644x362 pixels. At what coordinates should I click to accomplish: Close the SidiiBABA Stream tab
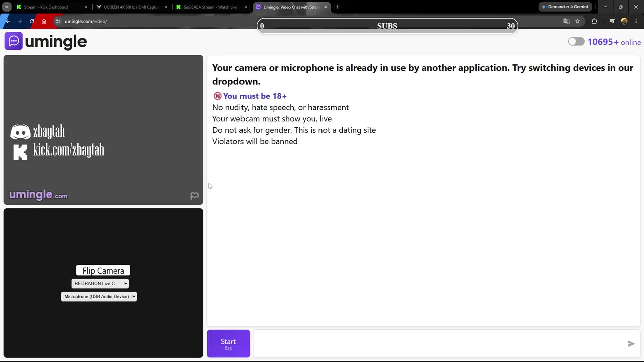(x=246, y=7)
